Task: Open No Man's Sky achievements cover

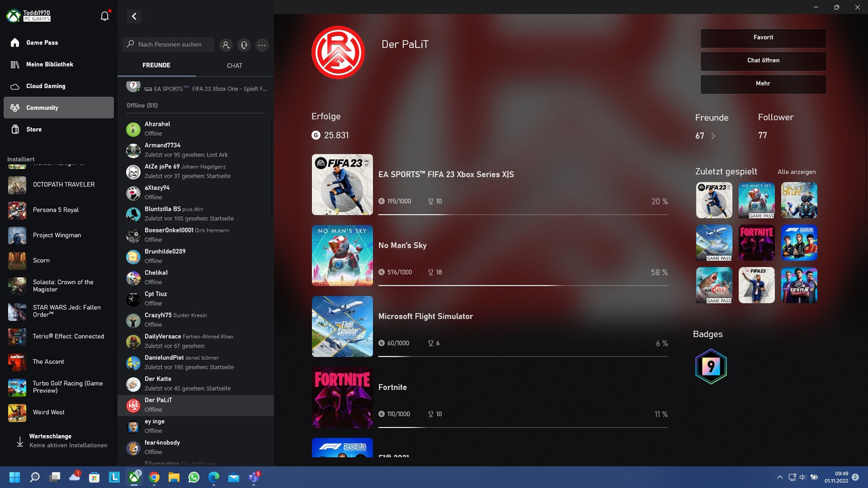Action: tap(342, 256)
